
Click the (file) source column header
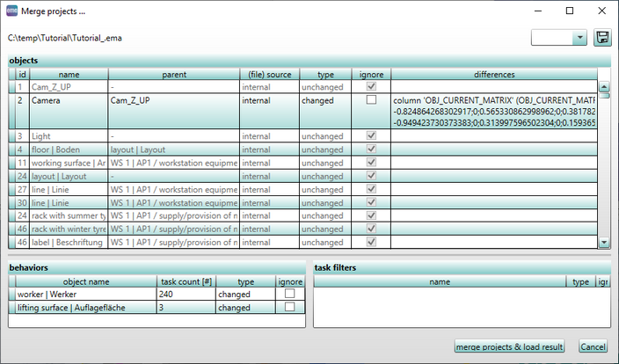pyautogui.click(x=269, y=75)
